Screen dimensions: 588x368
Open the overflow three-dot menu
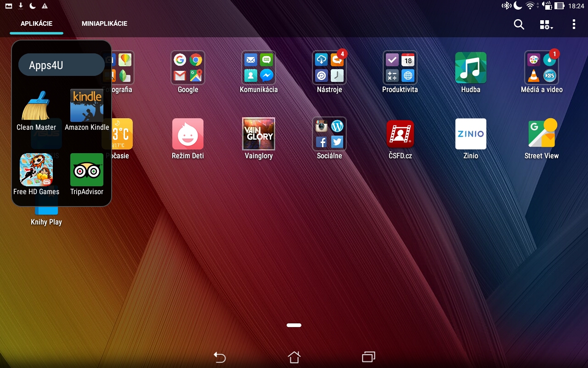pos(574,24)
